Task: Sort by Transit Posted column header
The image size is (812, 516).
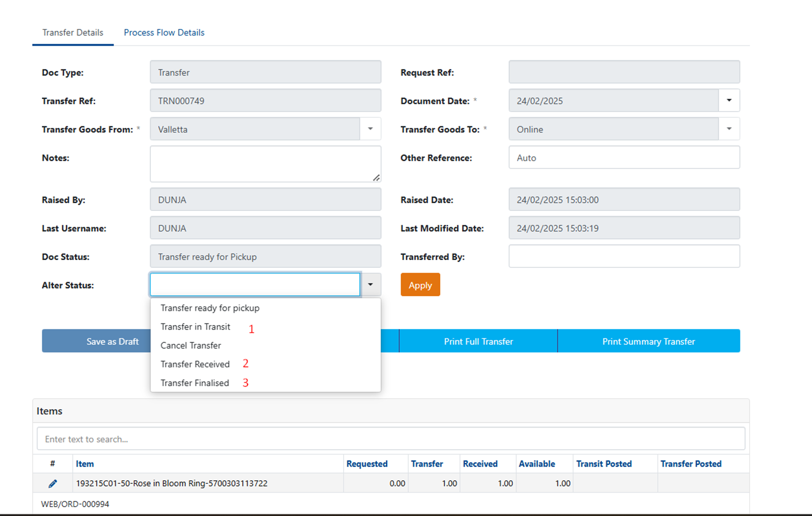Action: (604, 464)
